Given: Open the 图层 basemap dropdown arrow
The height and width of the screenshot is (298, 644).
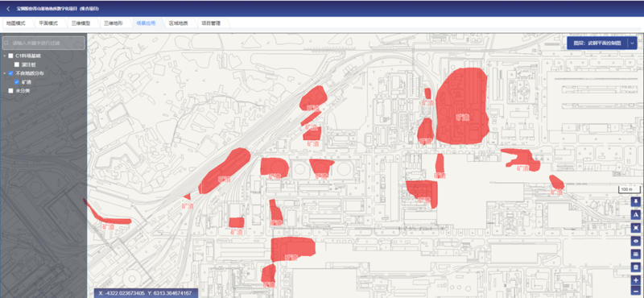Looking at the screenshot, I should (x=632, y=43).
